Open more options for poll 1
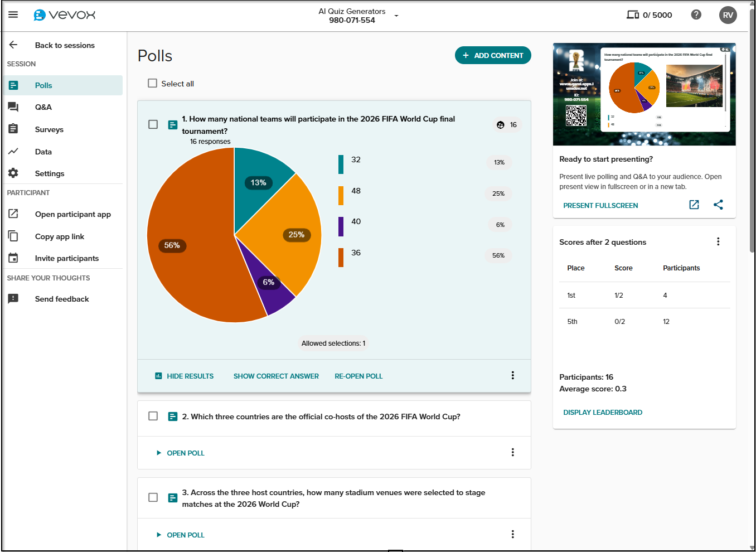Image resolution: width=756 pixels, height=552 pixels. (512, 375)
